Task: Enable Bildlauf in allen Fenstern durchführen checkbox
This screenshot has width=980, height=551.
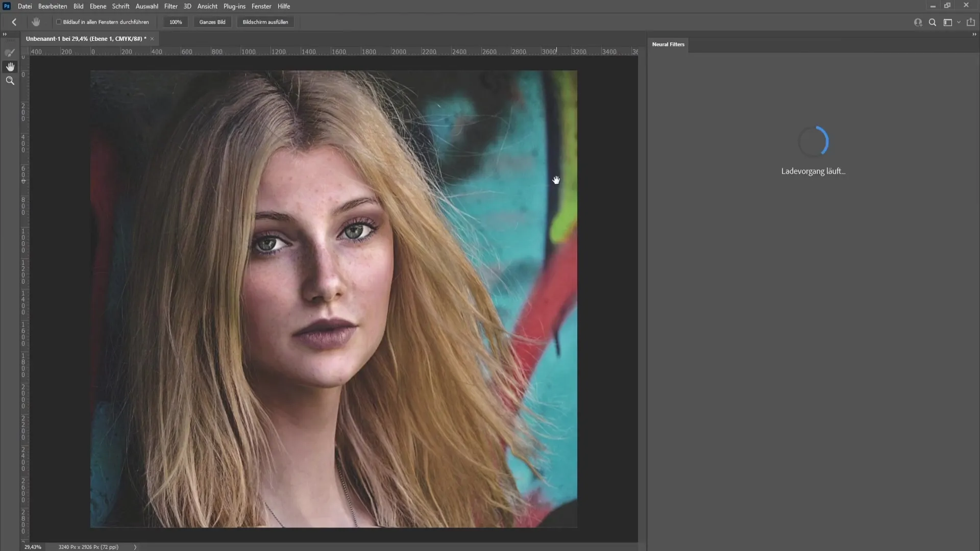Action: 59,22
